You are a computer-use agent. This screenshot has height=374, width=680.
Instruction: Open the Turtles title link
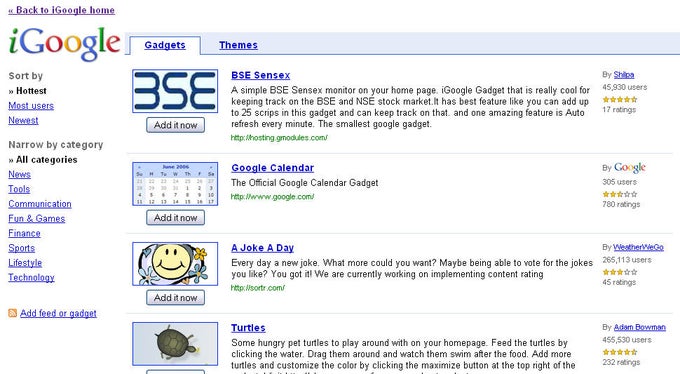(x=248, y=328)
